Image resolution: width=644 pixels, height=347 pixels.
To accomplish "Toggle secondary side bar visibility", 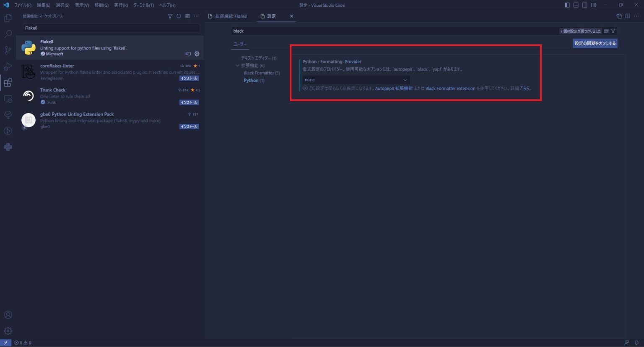I will pos(584,5).
